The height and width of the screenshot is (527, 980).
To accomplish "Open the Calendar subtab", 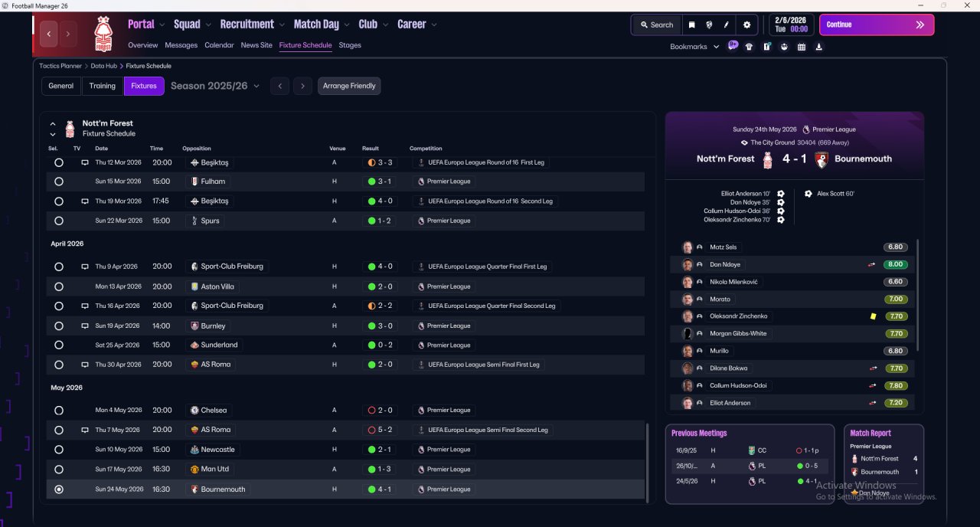I will pyautogui.click(x=220, y=45).
